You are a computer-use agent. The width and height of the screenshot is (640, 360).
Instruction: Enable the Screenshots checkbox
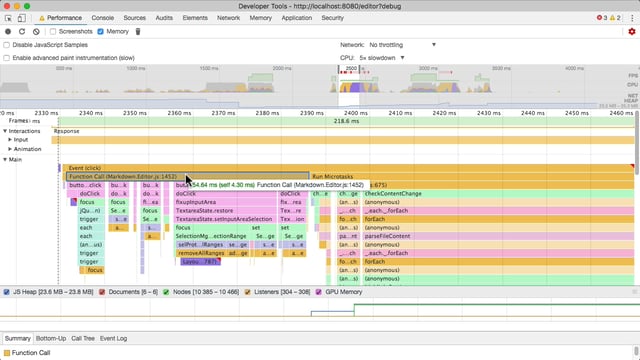[53, 31]
